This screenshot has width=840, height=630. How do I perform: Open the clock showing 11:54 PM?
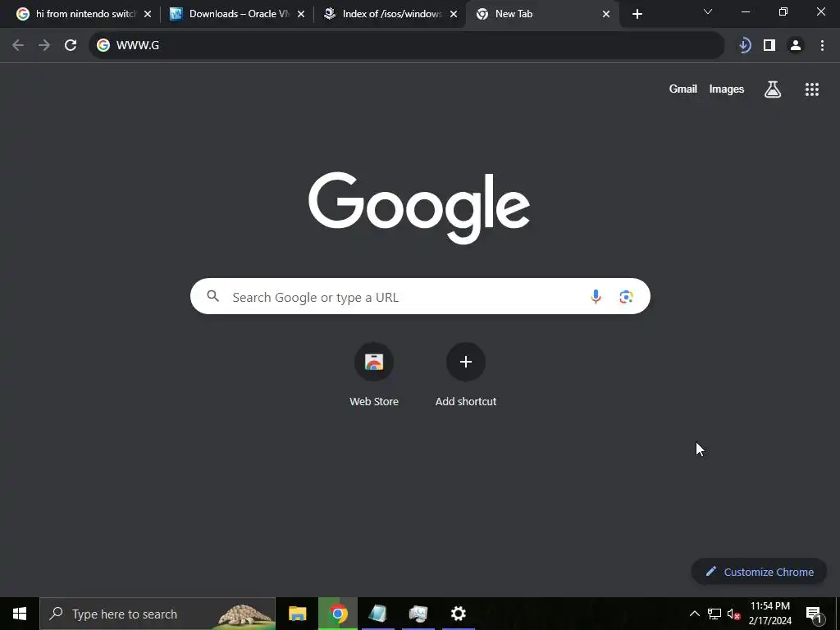pos(769,614)
